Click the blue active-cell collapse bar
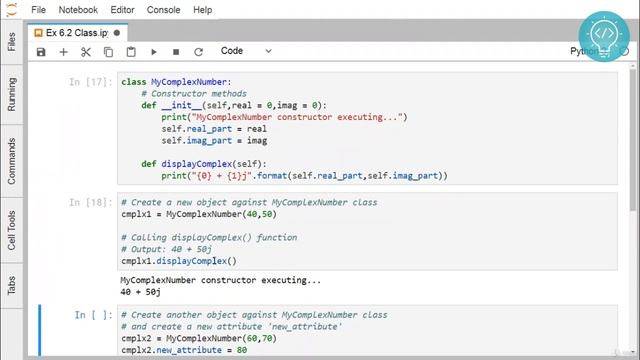Screen dimensions: 640x360 40,331
